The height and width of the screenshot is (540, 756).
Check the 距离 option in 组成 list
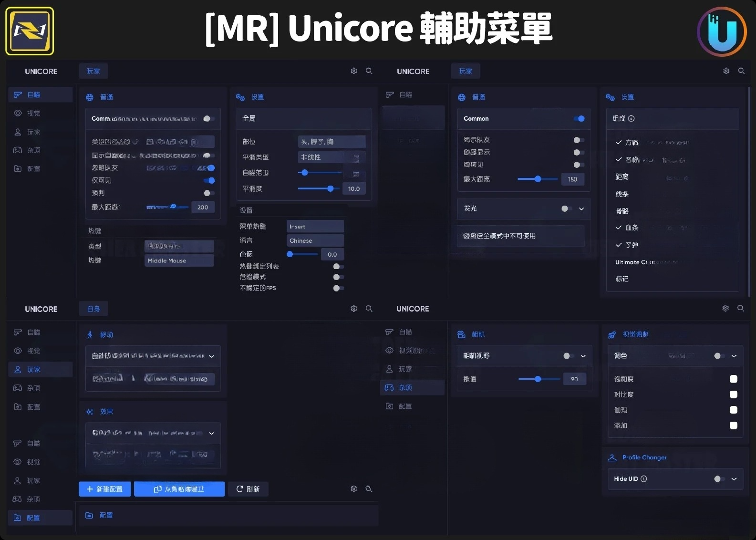click(622, 177)
